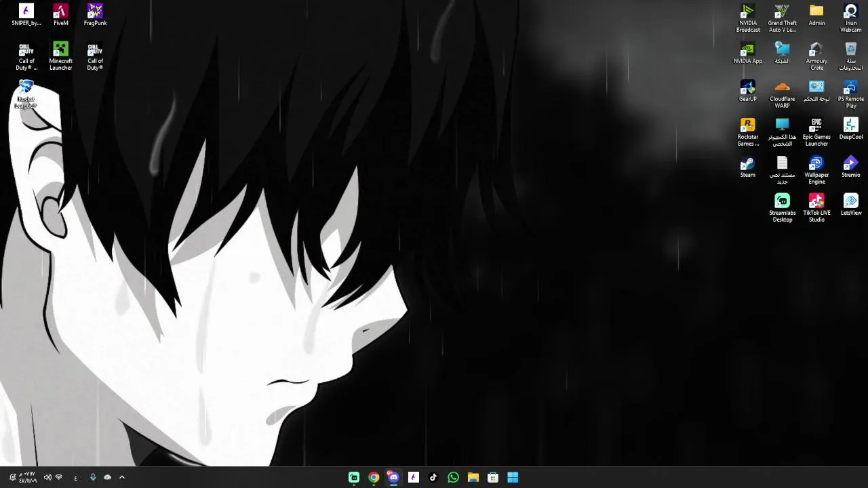
Task: Click the microphone tray icon
Action: (93, 477)
